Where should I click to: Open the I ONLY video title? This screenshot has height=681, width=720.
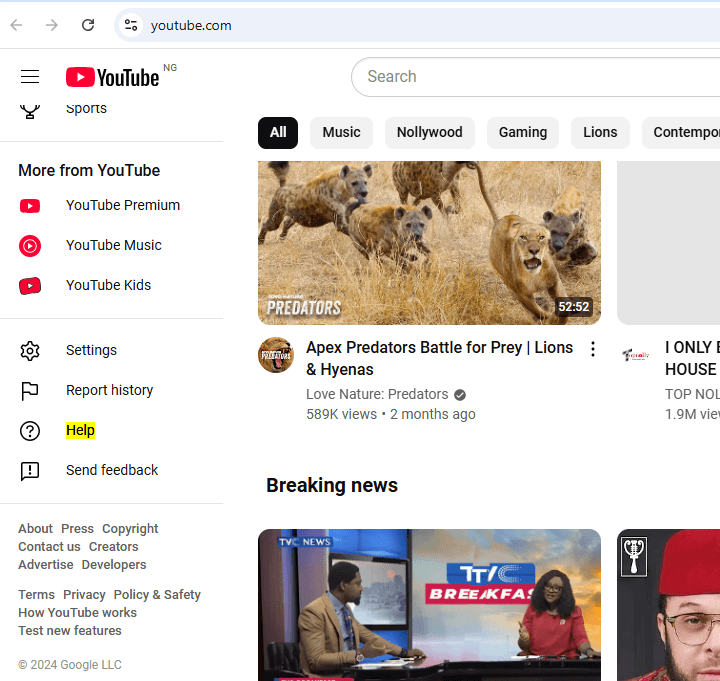coord(692,359)
